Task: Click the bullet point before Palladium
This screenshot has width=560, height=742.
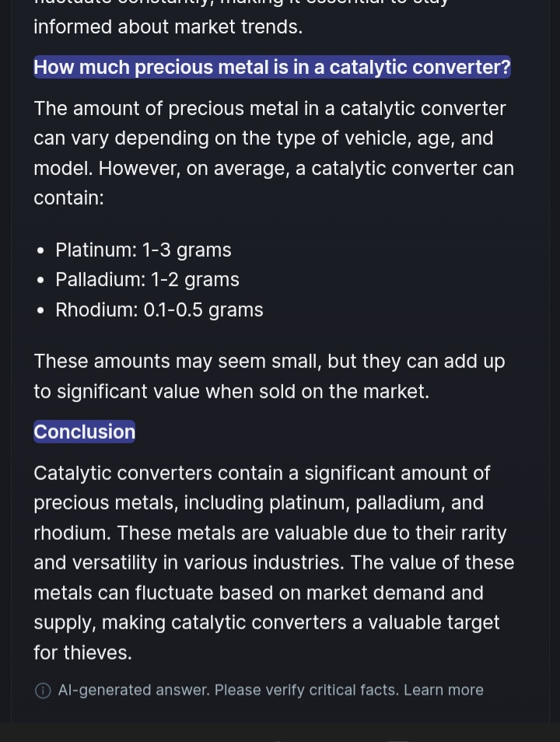Action: tap(40, 280)
